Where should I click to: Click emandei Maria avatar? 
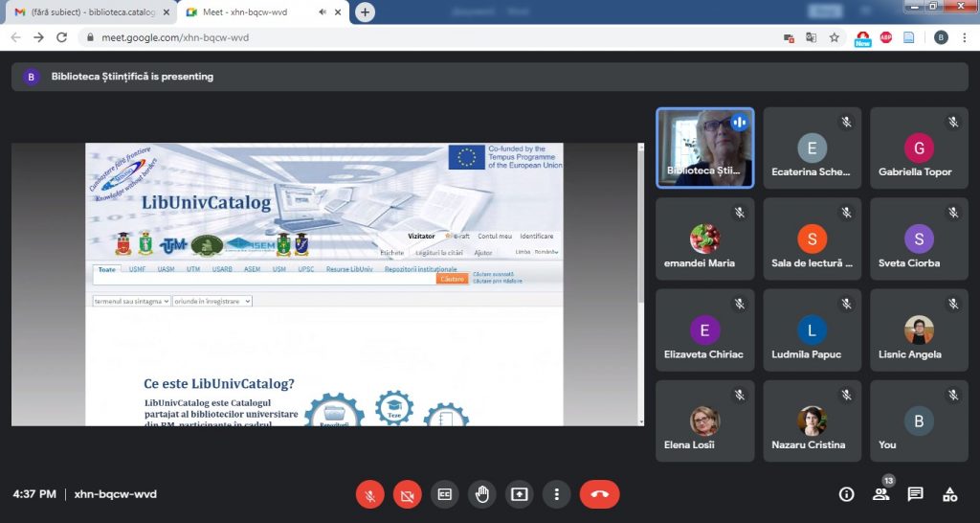pos(705,239)
